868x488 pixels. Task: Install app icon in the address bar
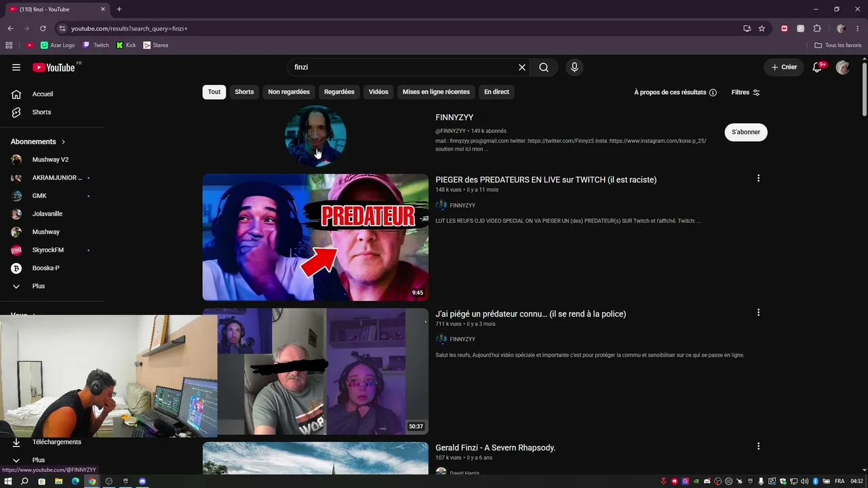[747, 28]
